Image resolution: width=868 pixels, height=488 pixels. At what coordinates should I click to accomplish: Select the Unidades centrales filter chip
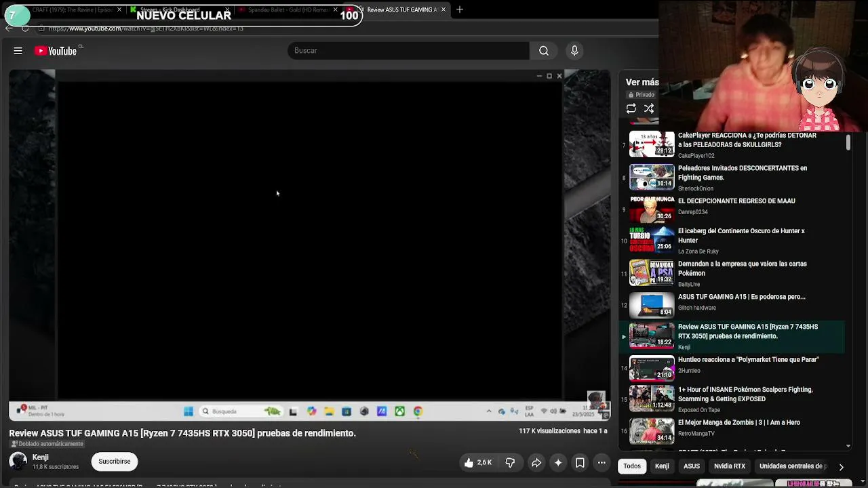click(793, 466)
